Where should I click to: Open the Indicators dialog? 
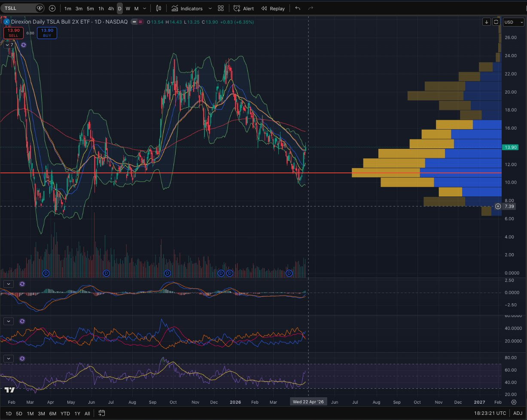click(187, 9)
